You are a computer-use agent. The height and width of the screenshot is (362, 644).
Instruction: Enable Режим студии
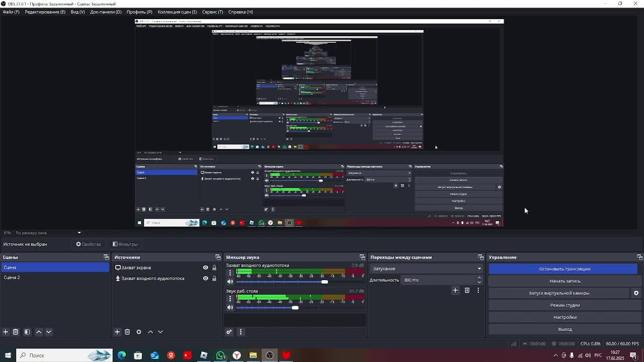tap(565, 305)
